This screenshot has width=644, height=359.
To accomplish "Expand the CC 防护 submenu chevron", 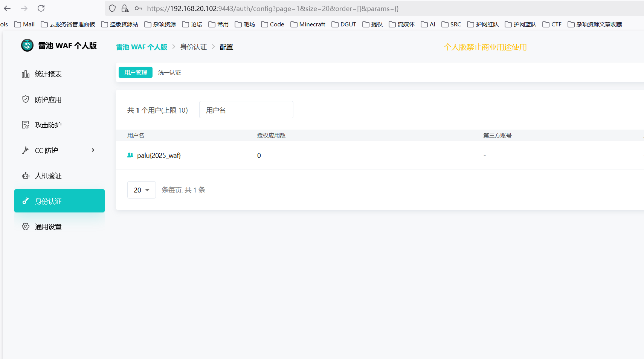I will click(x=93, y=150).
